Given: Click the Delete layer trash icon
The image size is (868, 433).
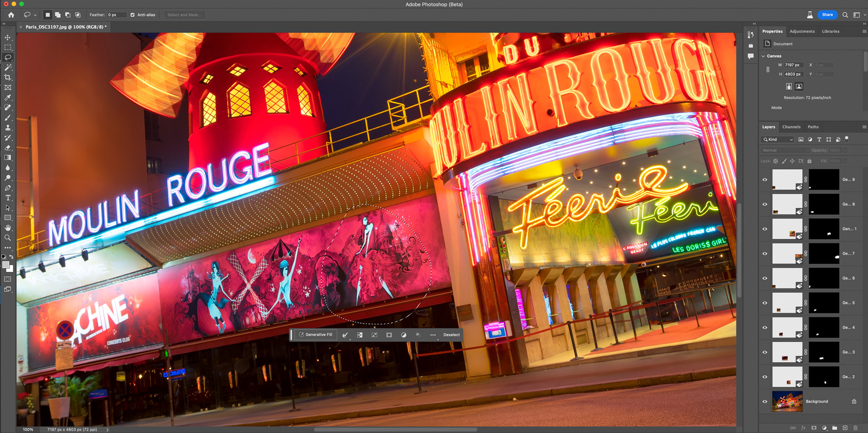Looking at the screenshot, I should pos(855,428).
